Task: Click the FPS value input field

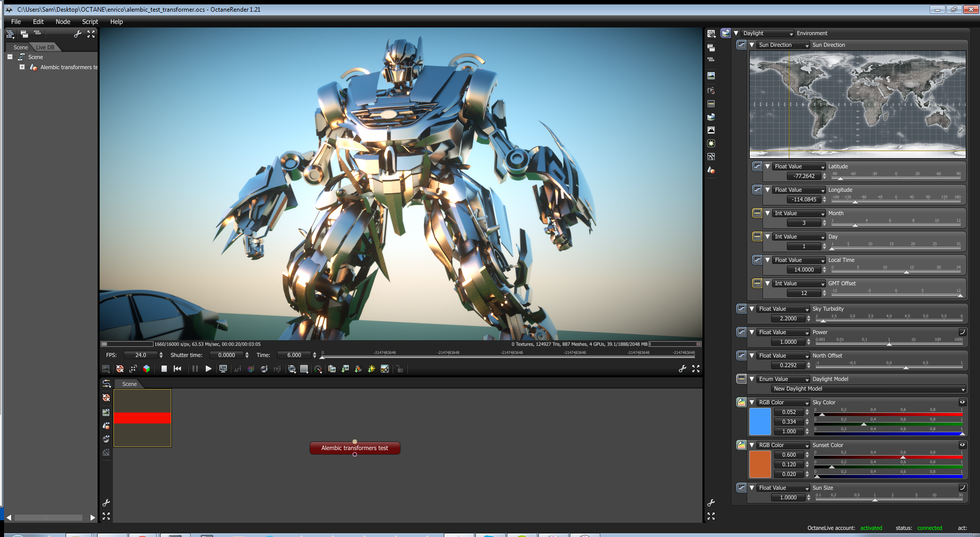Action: pos(141,355)
